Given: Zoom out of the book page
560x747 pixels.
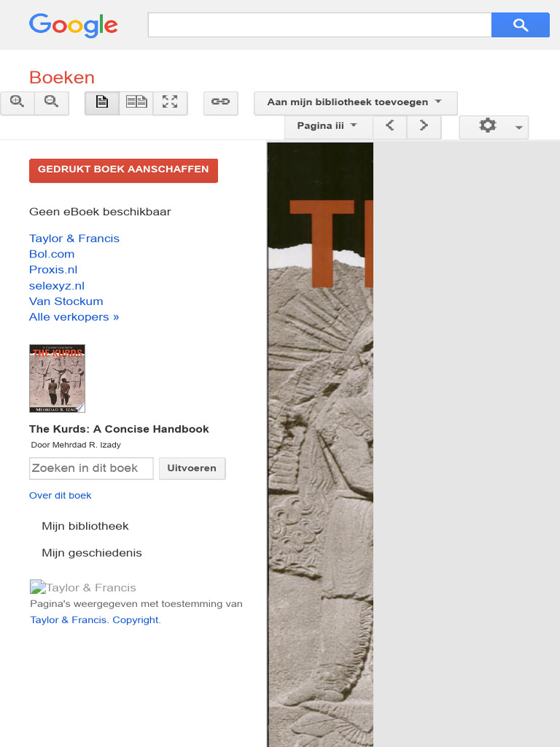Looking at the screenshot, I should tap(52, 103).
